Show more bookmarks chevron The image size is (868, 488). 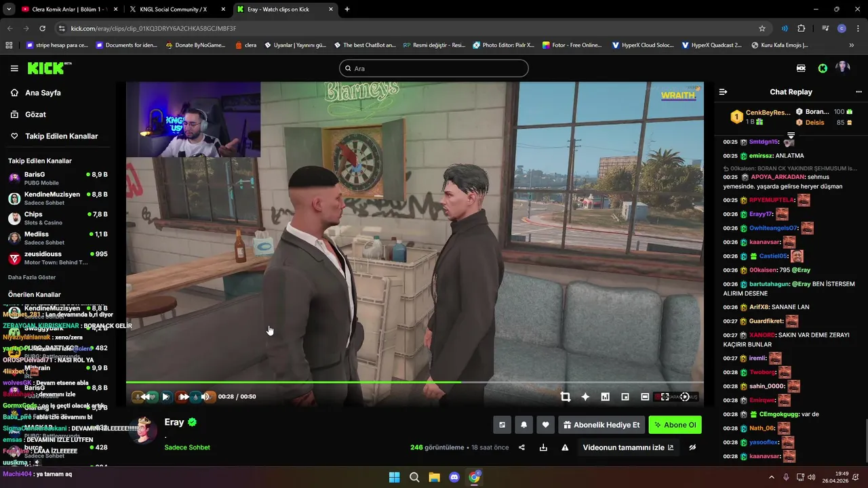click(852, 45)
